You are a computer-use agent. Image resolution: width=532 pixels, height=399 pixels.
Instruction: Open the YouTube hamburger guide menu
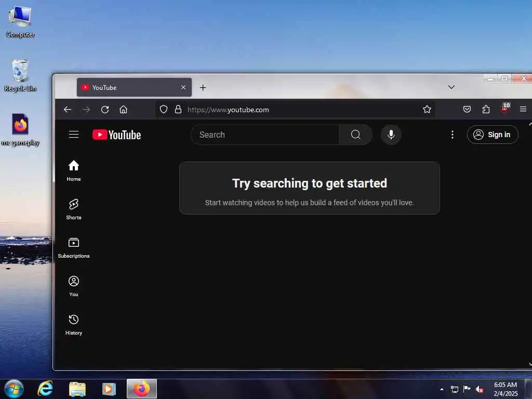click(x=74, y=135)
